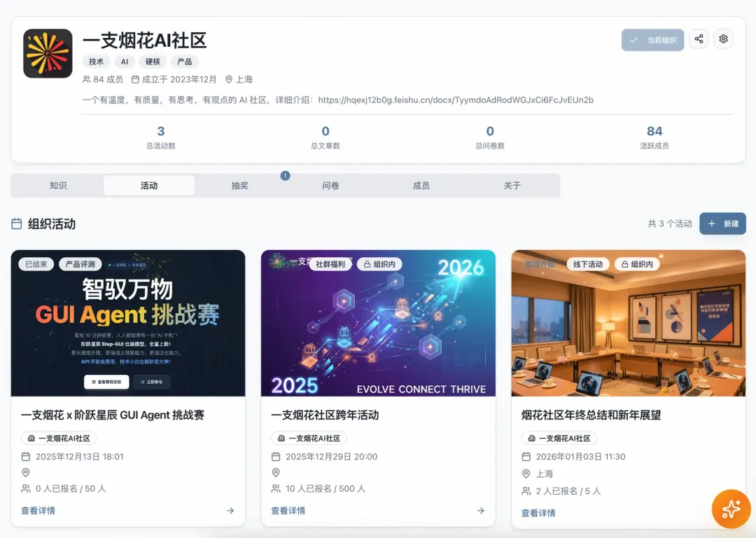Click the blue notification badge above the tabs
Image resolution: width=756 pixels, height=538 pixels.
286,176
